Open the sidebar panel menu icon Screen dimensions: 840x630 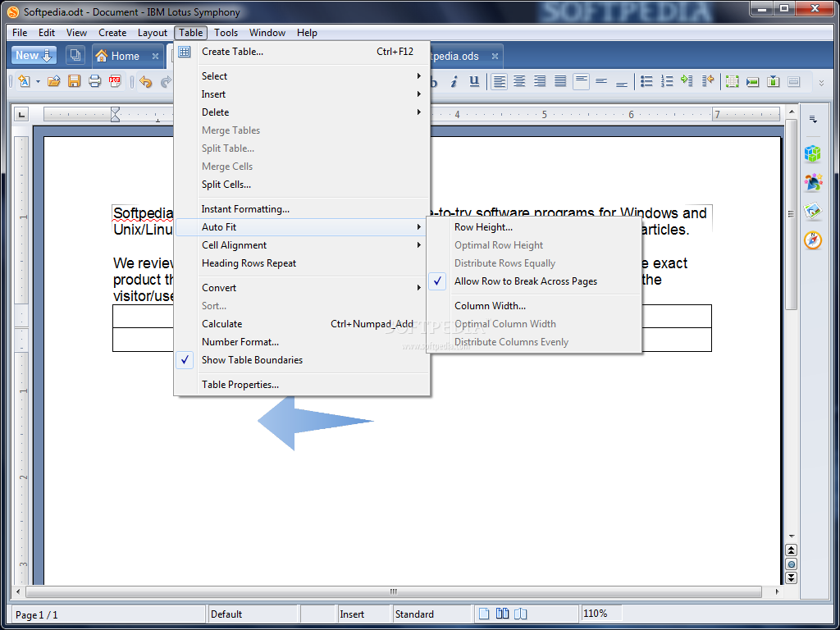coord(813,119)
